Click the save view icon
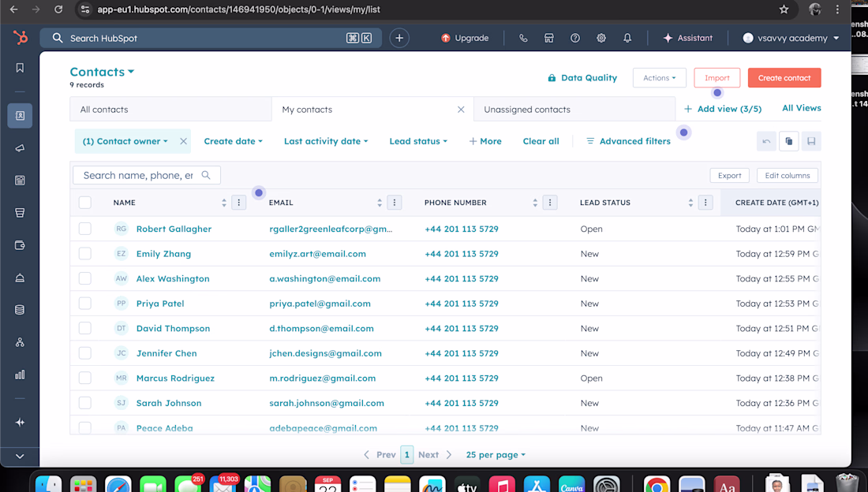This screenshot has width=868, height=492. coord(811,141)
